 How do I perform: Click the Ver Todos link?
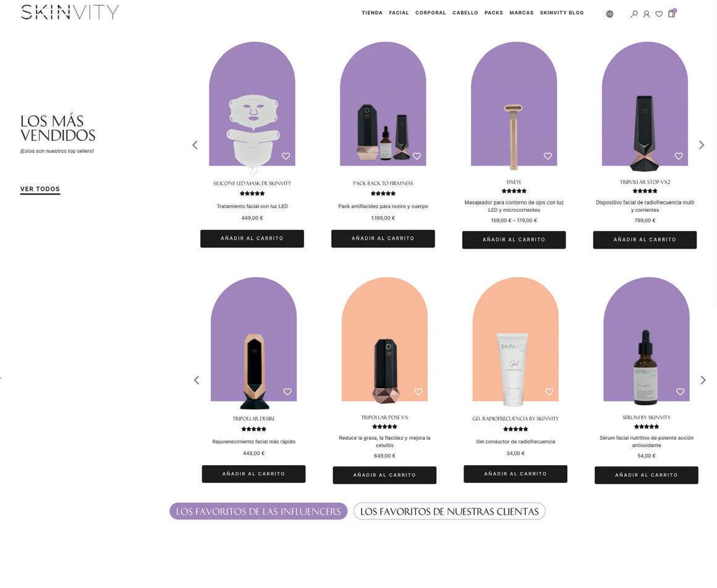tap(40, 189)
